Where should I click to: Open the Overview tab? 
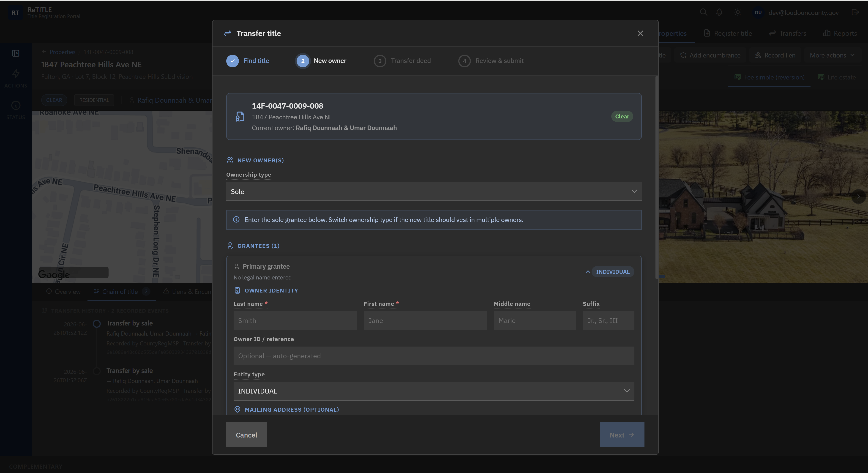pos(63,292)
